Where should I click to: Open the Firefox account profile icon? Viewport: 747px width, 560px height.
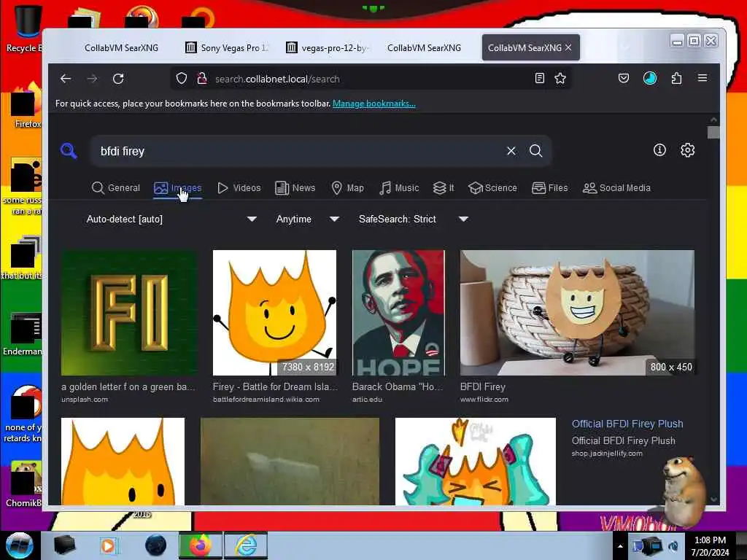[650, 78]
